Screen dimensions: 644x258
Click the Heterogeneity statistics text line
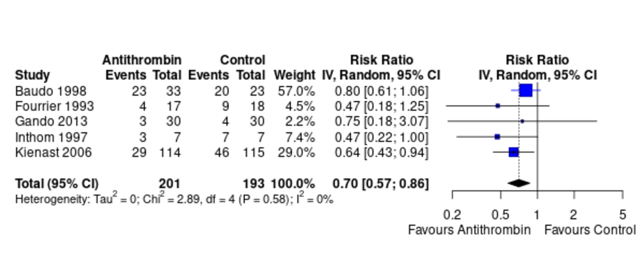click(174, 199)
